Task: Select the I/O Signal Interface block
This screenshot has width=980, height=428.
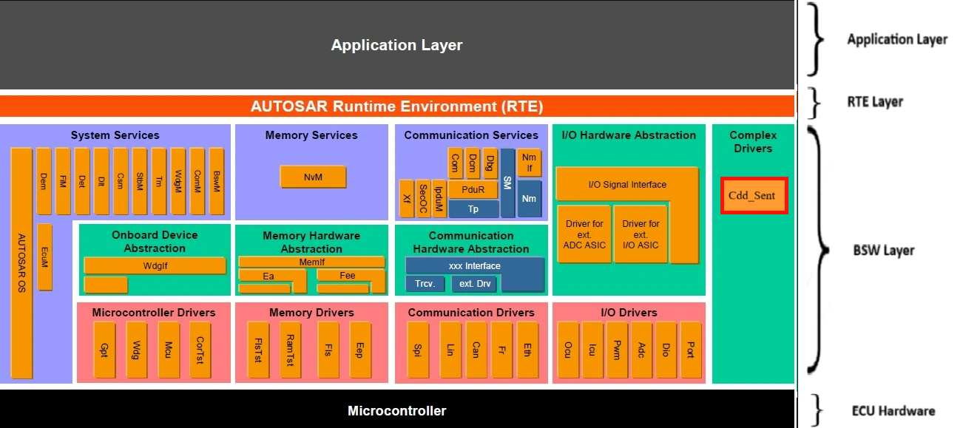Action: click(x=626, y=185)
